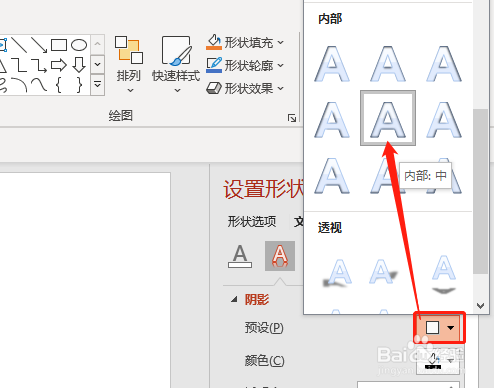This screenshot has width=494, height=388.
Task: Select the down block arrow shape
Action: [x=79, y=65]
